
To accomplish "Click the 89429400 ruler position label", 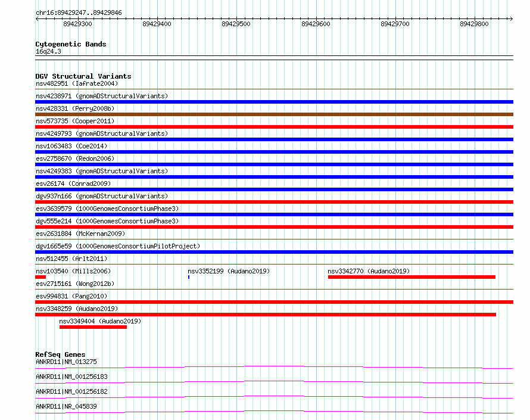I will 157,24.
